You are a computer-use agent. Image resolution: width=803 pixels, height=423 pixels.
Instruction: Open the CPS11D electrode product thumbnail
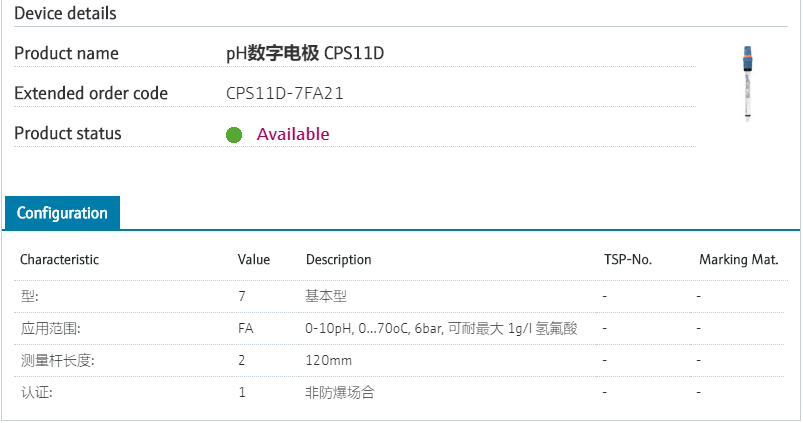point(746,82)
